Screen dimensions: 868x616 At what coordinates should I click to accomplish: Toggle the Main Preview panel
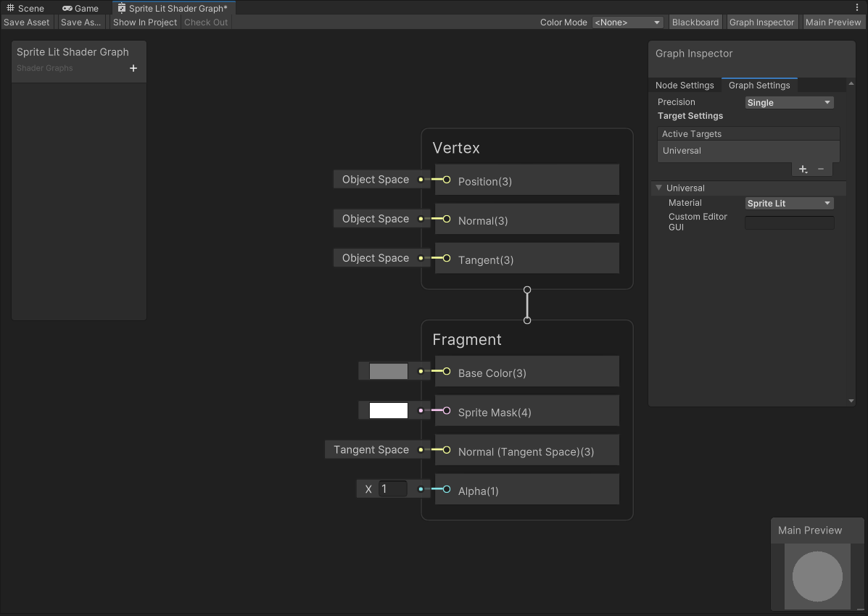[x=832, y=22]
